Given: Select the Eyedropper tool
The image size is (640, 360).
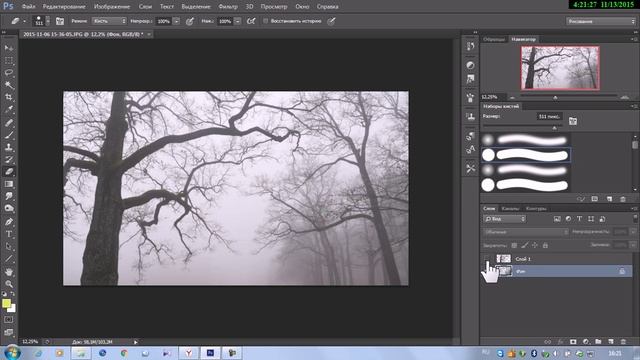Looking at the screenshot, I should [9, 109].
